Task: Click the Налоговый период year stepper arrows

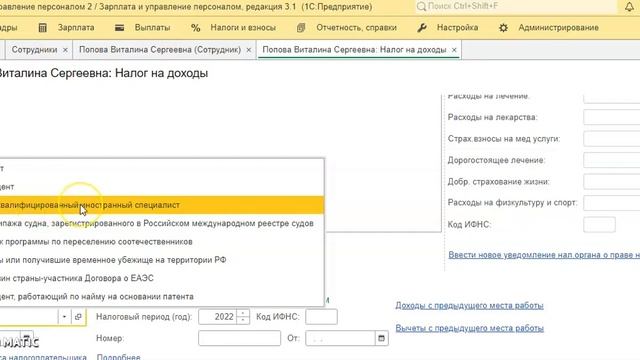Action: click(243, 317)
